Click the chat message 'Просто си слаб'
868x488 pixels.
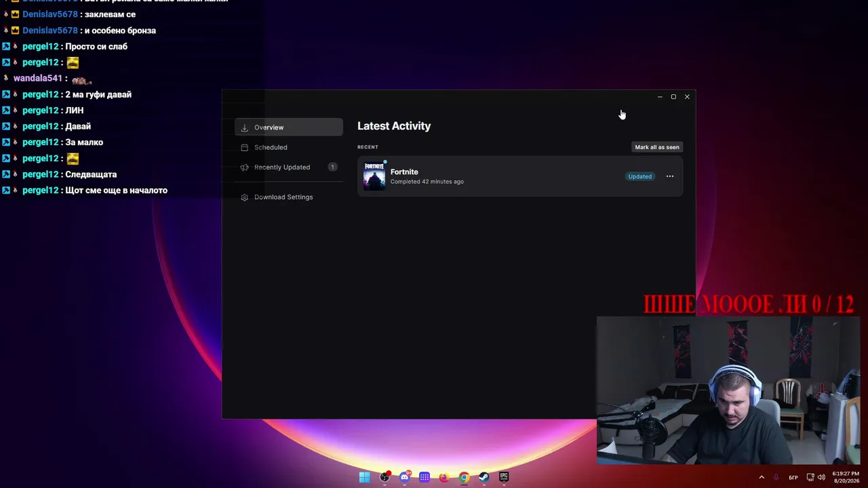coord(96,47)
